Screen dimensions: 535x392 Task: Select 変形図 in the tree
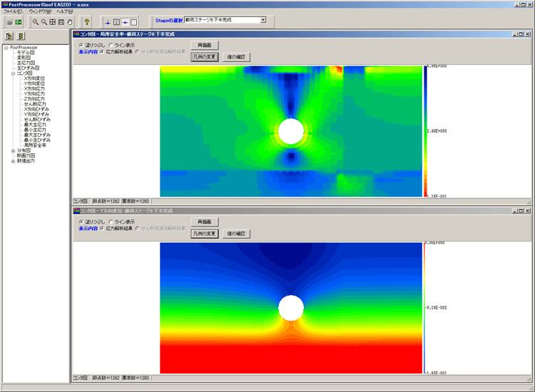24,58
